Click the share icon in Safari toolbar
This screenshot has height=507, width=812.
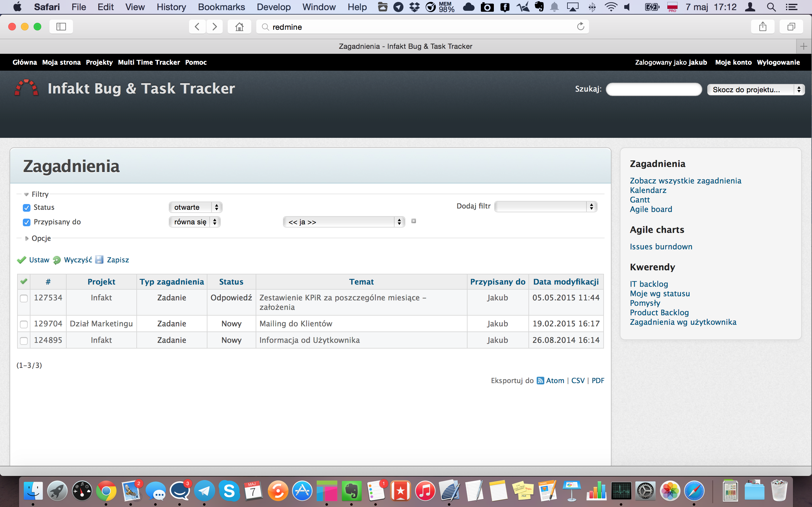pos(762,27)
